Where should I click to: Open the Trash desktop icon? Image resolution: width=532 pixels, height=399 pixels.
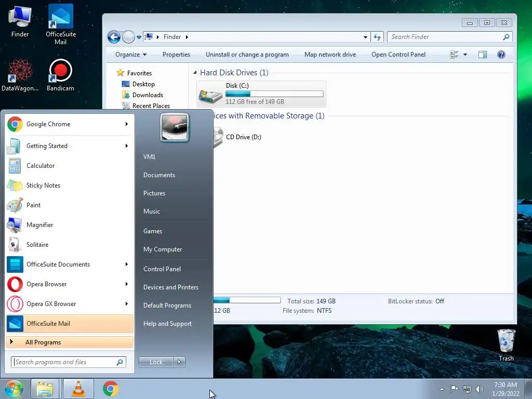tap(506, 345)
